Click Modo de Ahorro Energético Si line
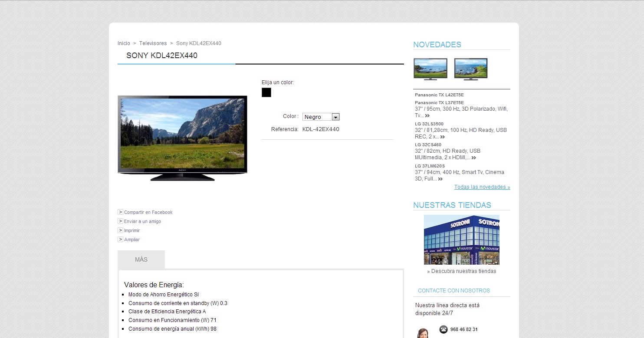Screen dimensions: 644x338 (164, 295)
